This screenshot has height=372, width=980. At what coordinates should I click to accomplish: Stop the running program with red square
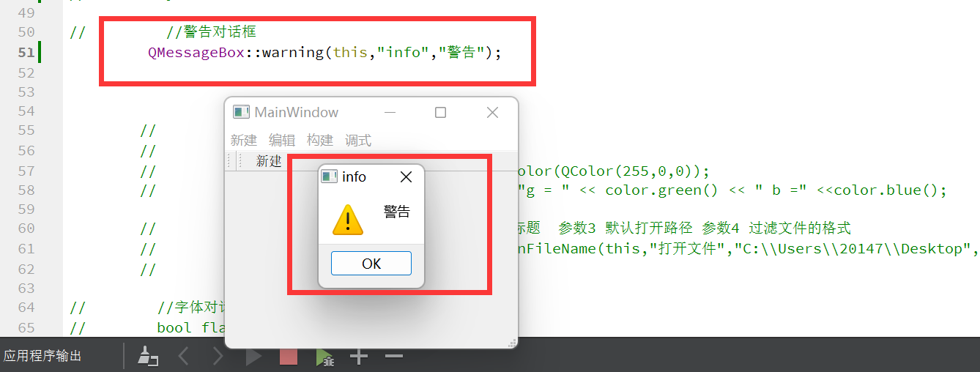289,357
